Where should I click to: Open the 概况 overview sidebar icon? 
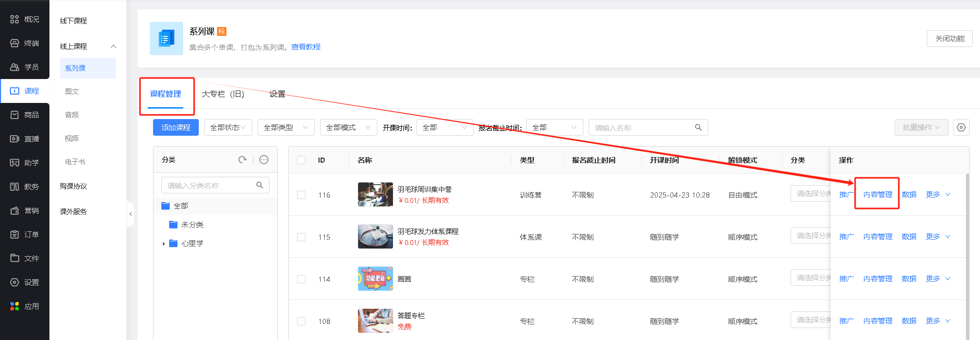click(15, 19)
